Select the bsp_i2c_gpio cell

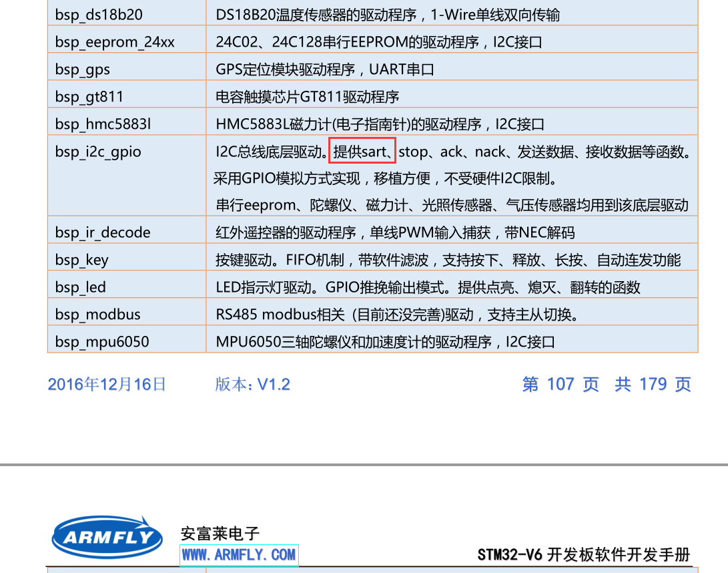[x=127, y=176]
